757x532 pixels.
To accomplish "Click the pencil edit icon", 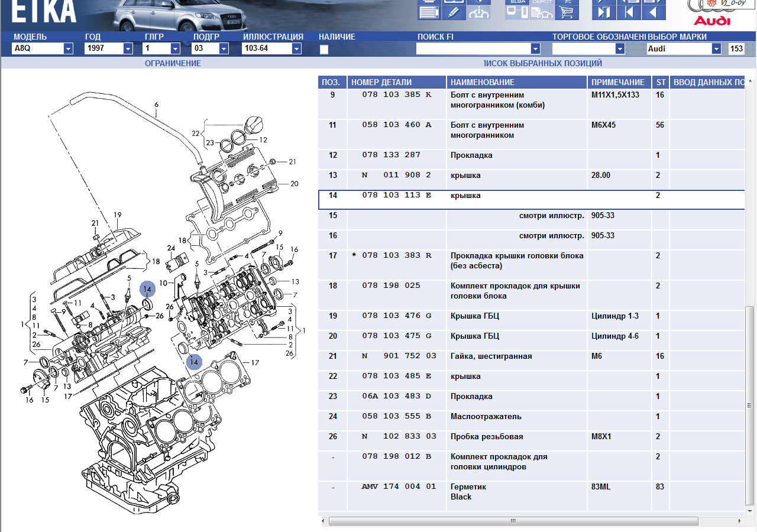I will [x=454, y=12].
